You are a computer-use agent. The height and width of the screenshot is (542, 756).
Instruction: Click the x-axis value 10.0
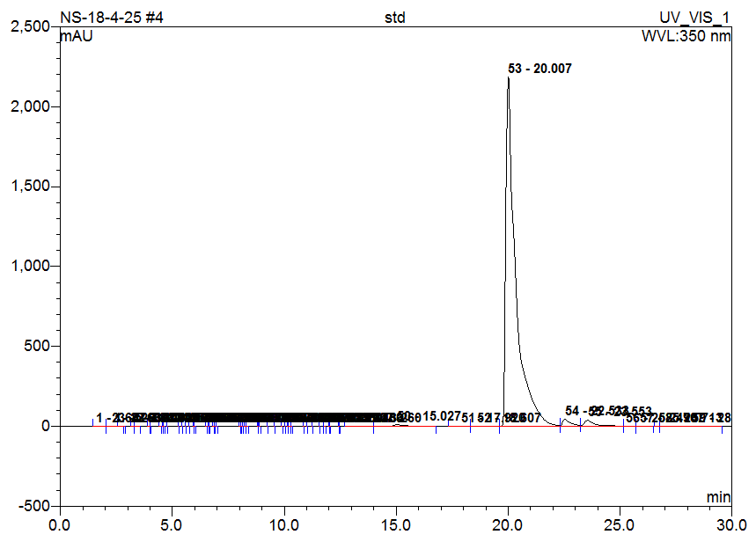[283, 524]
